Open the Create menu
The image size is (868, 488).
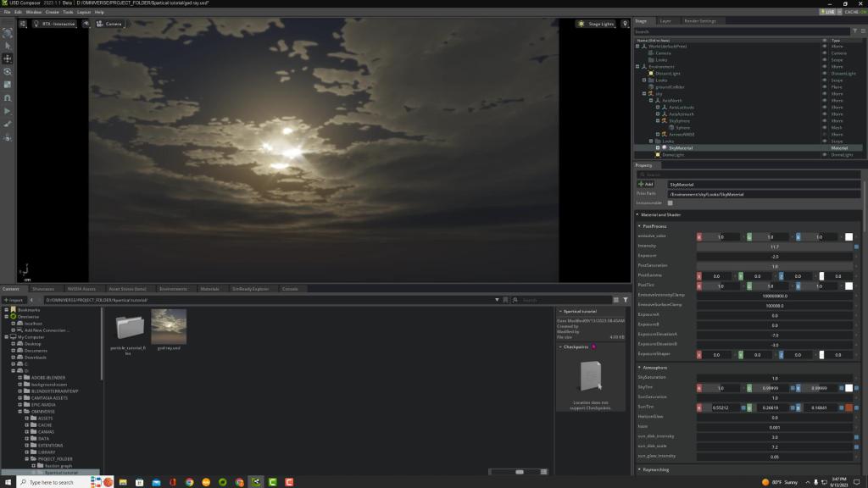[x=53, y=13]
